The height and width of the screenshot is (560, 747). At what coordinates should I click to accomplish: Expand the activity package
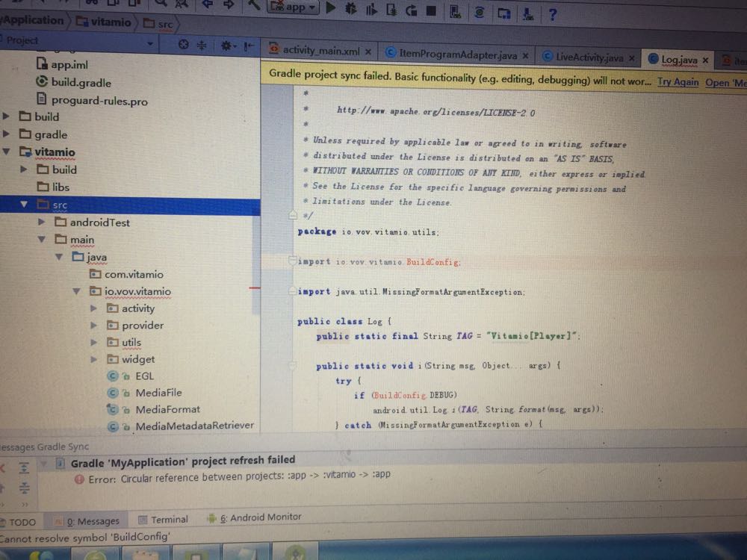pyautogui.click(x=94, y=308)
